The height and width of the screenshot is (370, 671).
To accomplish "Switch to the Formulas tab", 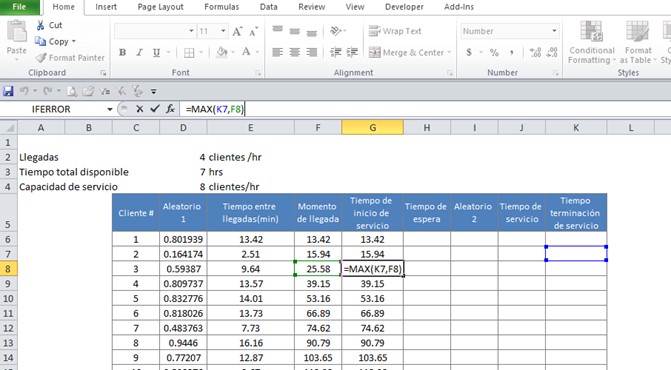I will (222, 7).
